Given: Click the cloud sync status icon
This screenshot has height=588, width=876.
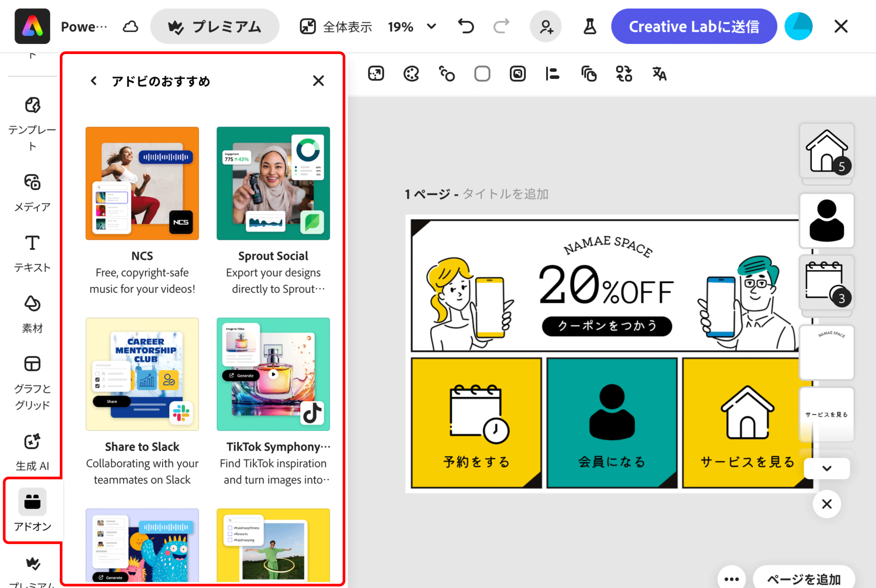Looking at the screenshot, I should coord(130,26).
